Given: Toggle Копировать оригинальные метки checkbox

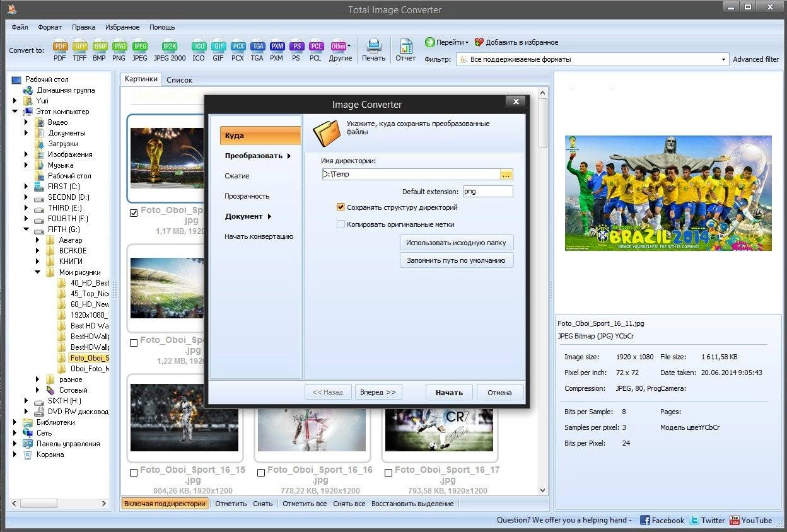Looking at the screenshot, I should pos(341,224).
